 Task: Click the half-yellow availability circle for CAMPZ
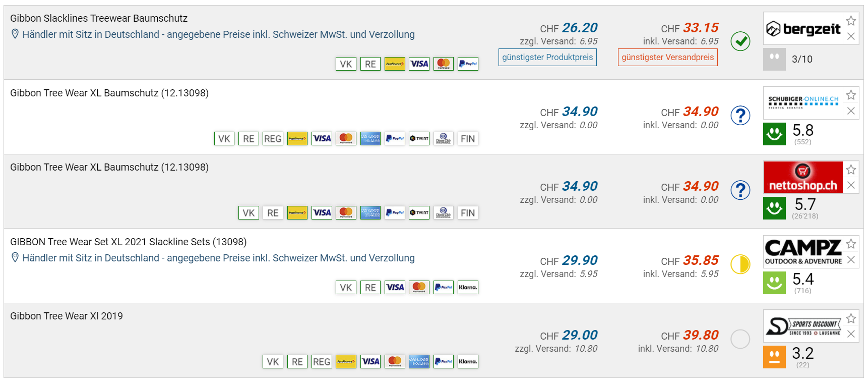click(740, 264)
